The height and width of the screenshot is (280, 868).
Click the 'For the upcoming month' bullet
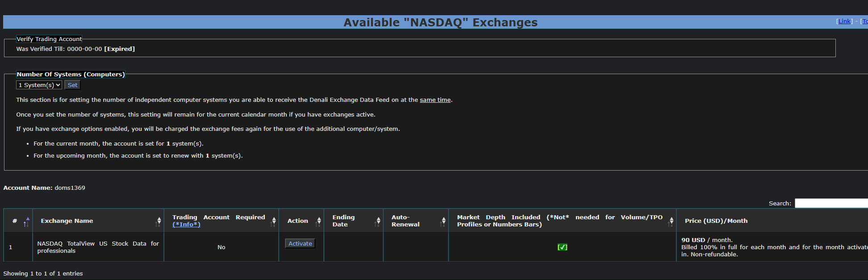[x=138, y=155]
